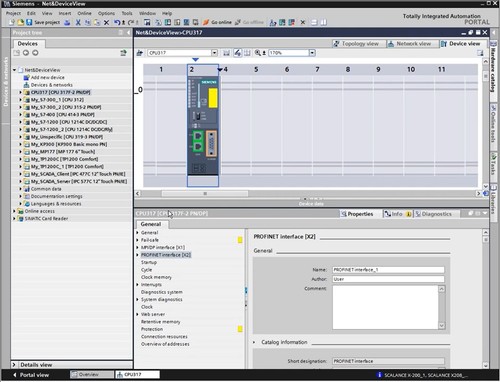Click rack slot header 5
The image size is (500, 382).
(x=256, y=69)
